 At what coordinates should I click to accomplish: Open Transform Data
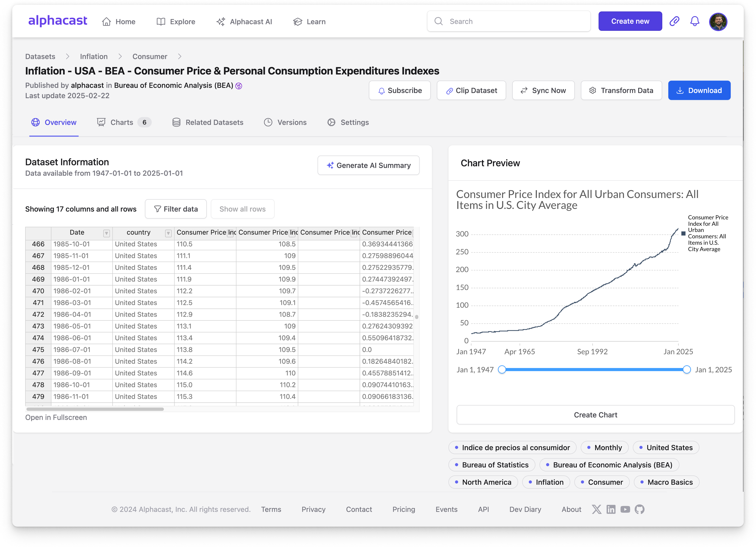click(x=621, y=90)
